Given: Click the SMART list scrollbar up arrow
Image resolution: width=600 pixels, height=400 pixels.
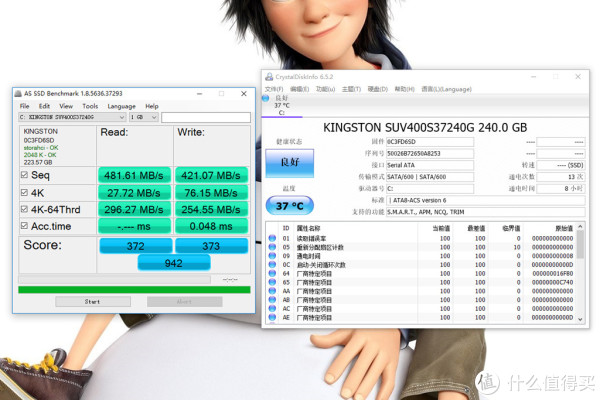Looking at the screenshot, I should (x=580, y=227).
